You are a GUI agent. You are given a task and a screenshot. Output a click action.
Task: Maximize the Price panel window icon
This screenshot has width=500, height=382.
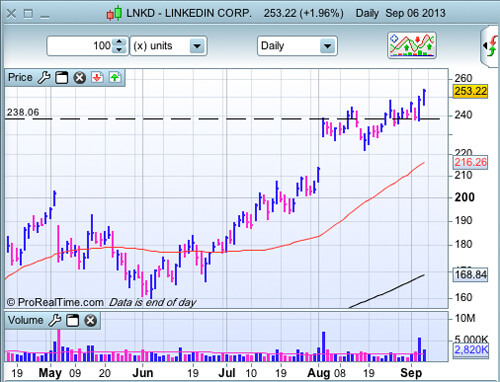62,78
